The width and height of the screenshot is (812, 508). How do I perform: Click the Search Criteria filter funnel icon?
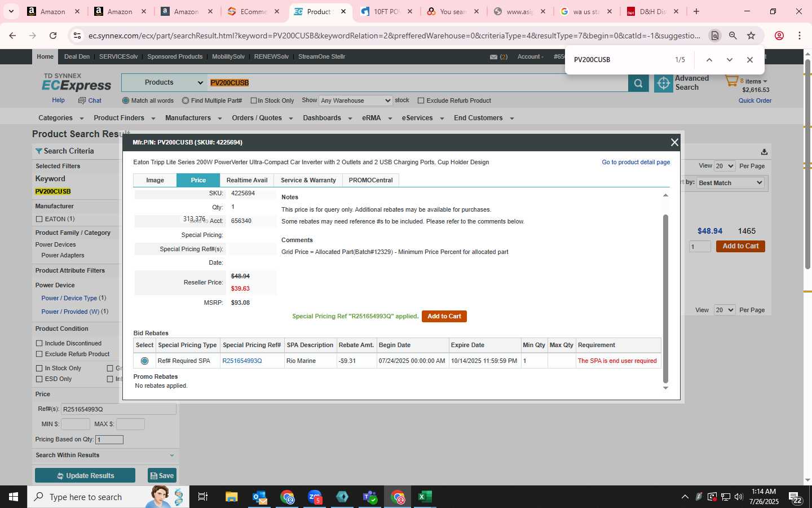coord(38,151)
